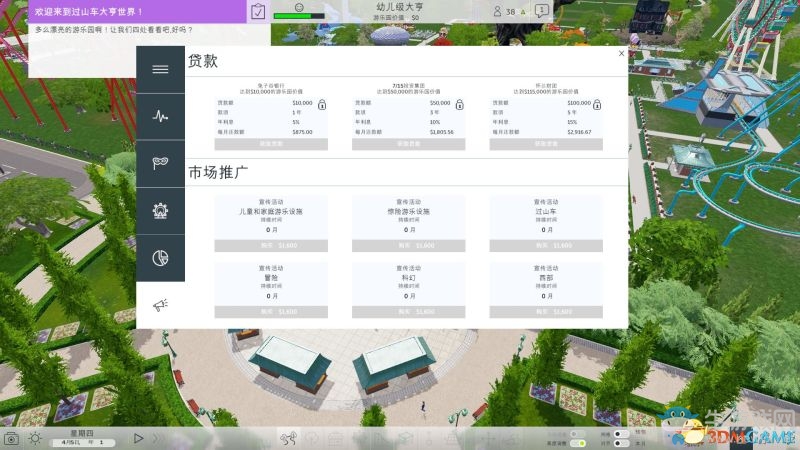
Task: Click the tutorial message text below banner
Action: (114, 30)
